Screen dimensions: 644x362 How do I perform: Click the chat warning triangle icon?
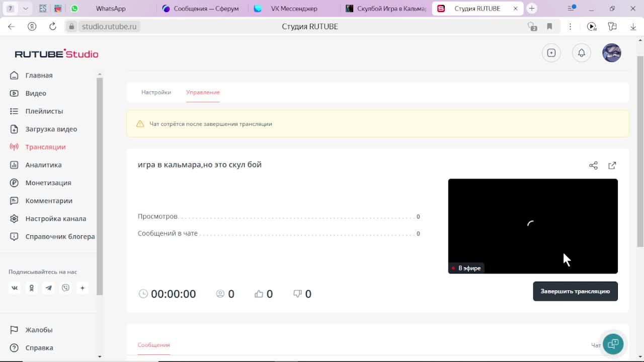click(x=140, y=124)
